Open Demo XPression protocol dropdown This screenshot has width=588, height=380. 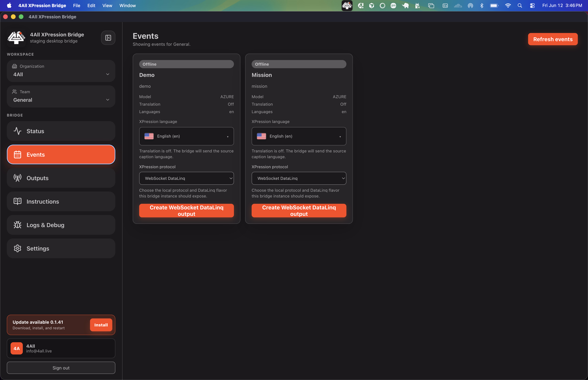coord(186,178)
